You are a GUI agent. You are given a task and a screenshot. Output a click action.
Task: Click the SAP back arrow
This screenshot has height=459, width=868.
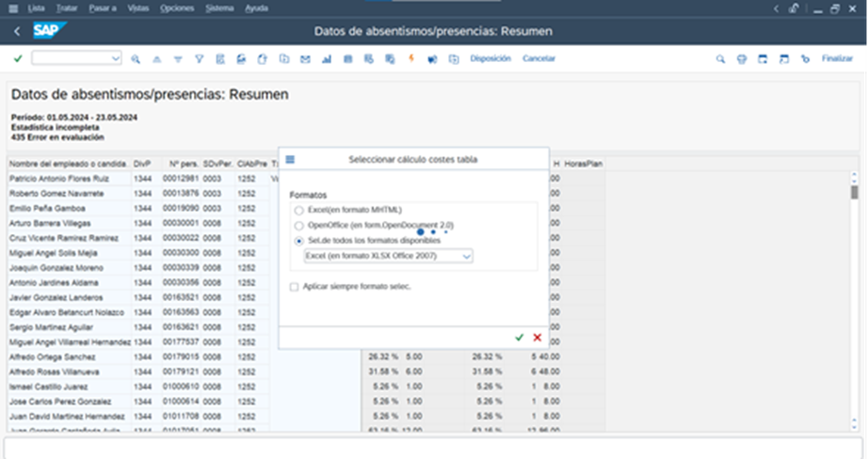(x=17, y=32)
